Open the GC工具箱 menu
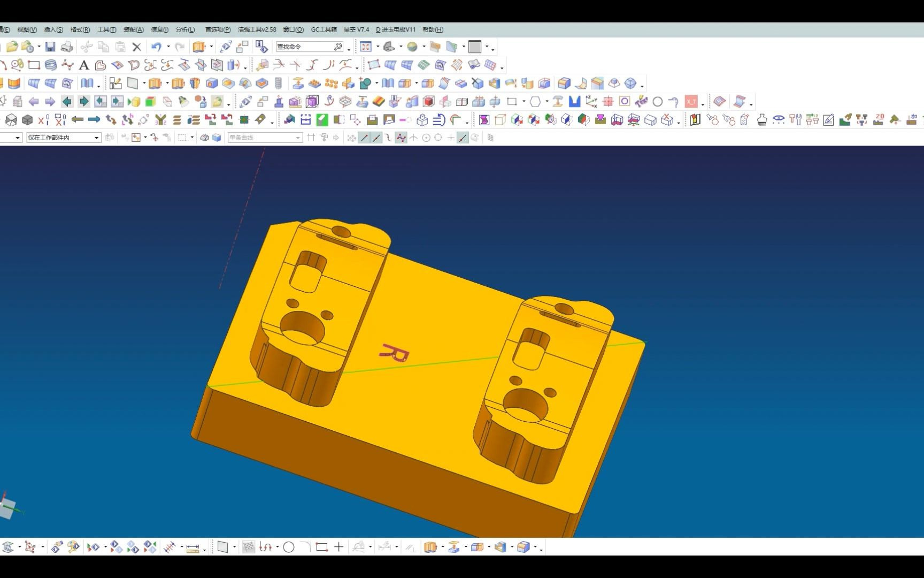The height and width of the screenshot is (578, 924). (x=324, y=29)
